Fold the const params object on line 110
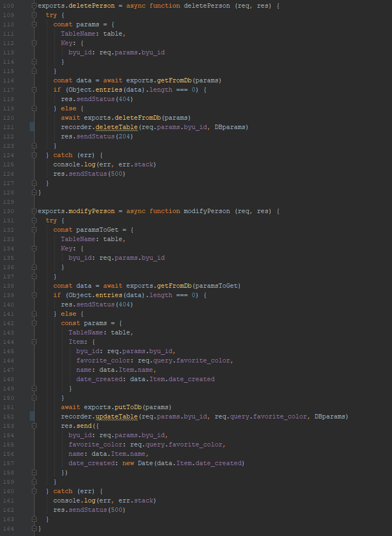The height and width of the screenshot is (536, 392). click(x=34, y=25)
